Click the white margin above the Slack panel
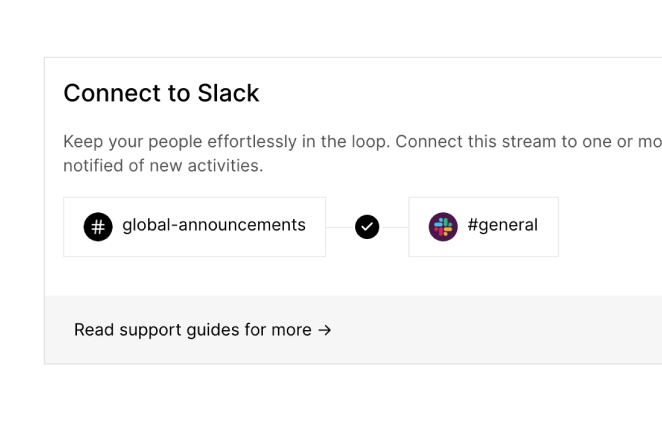This screenshot has height=426, width=662. (330, 30)
